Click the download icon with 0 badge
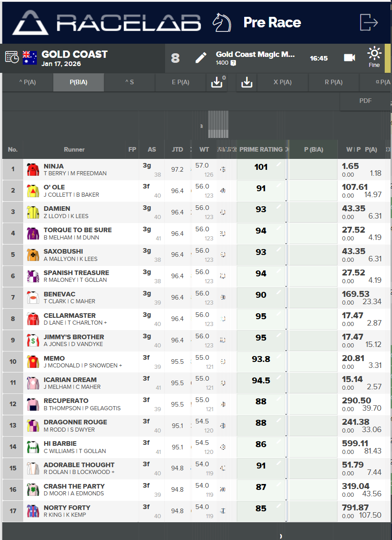 point(217,82)
